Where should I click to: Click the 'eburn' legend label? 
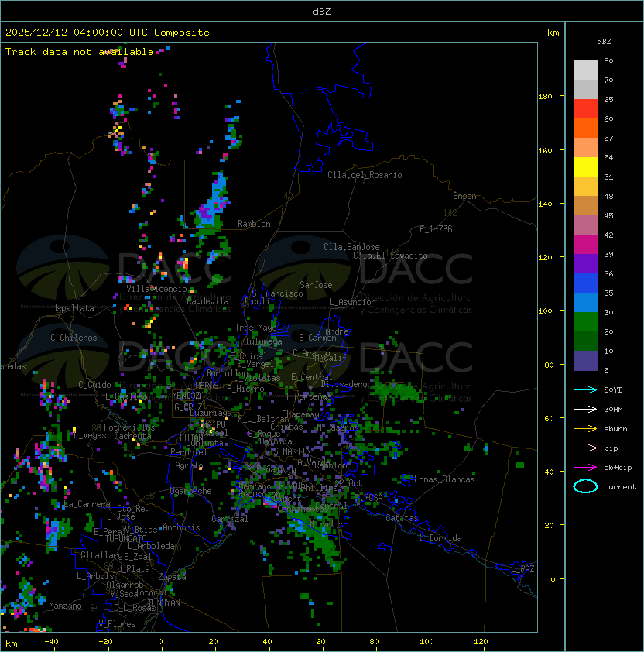[x=615, y=429]
